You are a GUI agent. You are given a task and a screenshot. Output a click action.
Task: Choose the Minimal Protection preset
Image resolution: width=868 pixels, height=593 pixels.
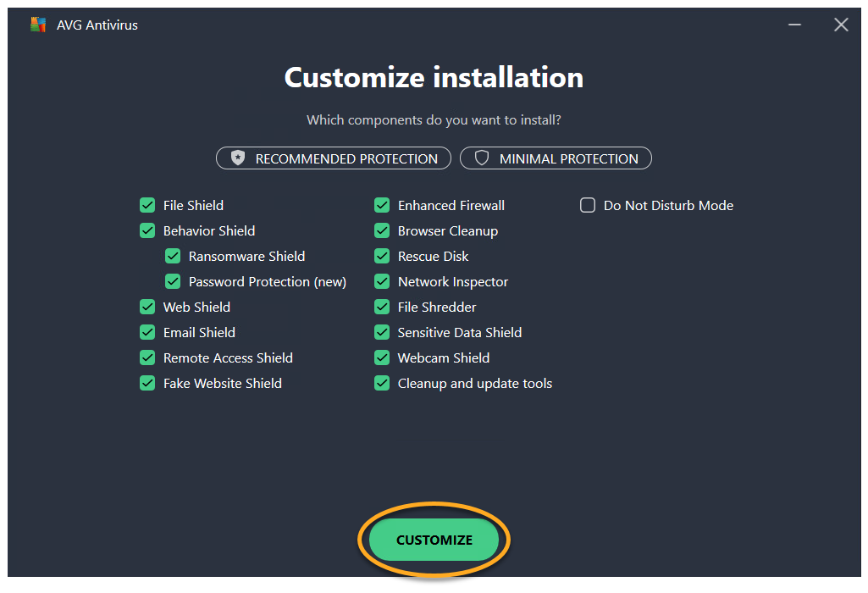556,158
